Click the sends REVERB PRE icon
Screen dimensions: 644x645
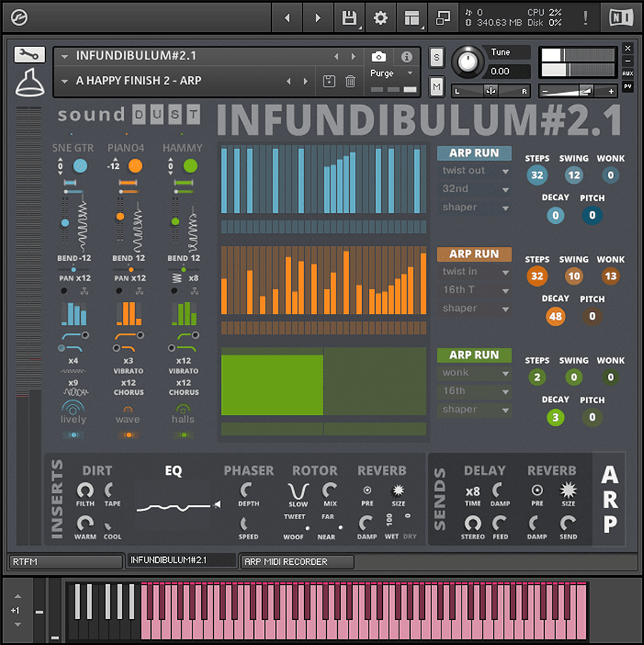tap(537, 491)
